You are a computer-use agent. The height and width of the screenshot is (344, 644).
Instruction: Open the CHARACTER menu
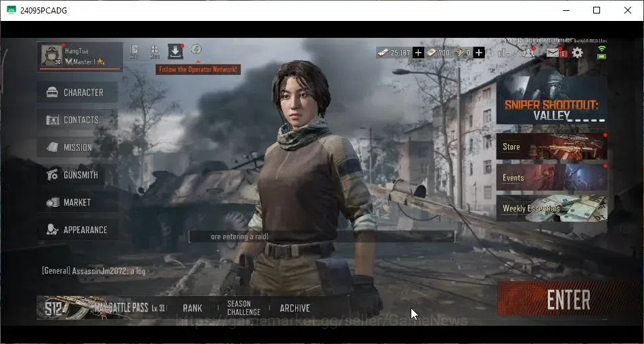tap(77, 93)
